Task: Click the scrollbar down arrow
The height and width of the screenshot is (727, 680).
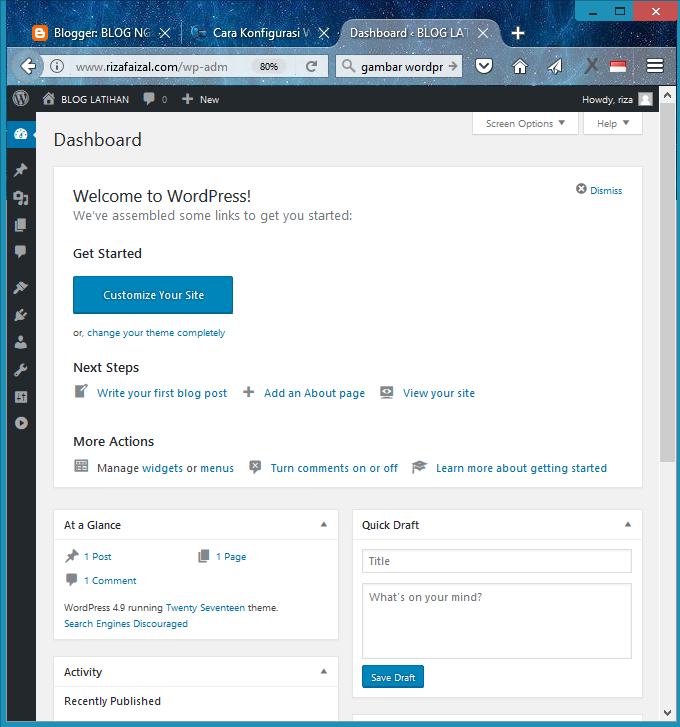Action: pyautogui.click(x=667, y=713)
